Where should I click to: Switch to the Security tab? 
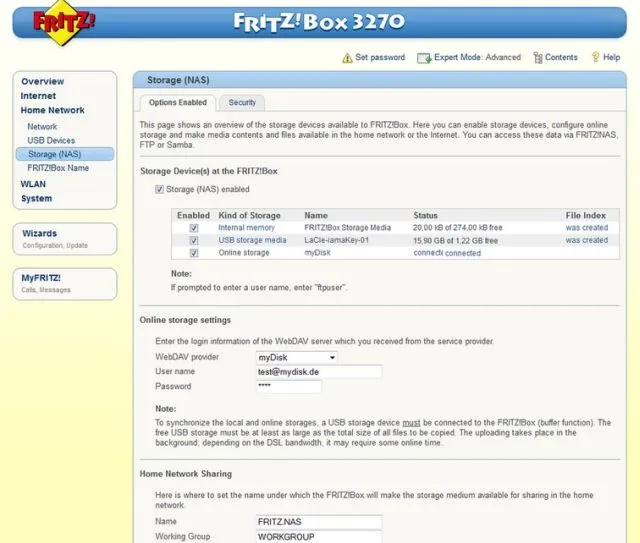pos(242,102)
